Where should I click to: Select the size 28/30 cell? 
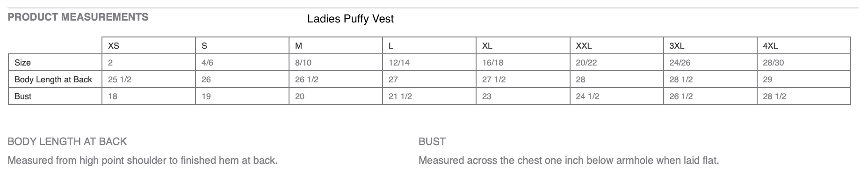(773, 63)
